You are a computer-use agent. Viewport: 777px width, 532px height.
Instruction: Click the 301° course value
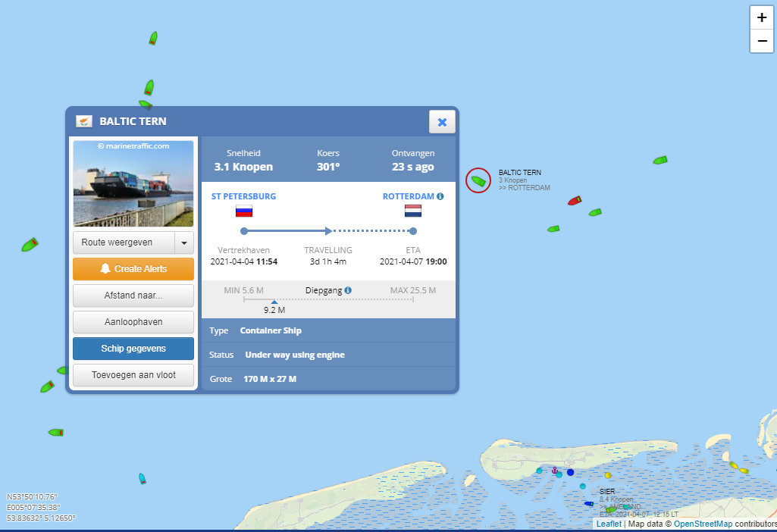tap(328, 167)
